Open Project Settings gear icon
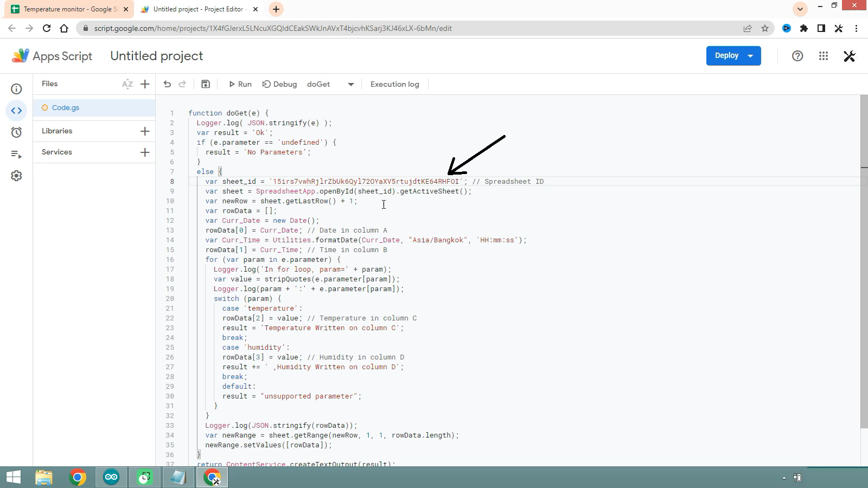The width and height of the screenshot is (868, 488). click(x=16, y=176)
